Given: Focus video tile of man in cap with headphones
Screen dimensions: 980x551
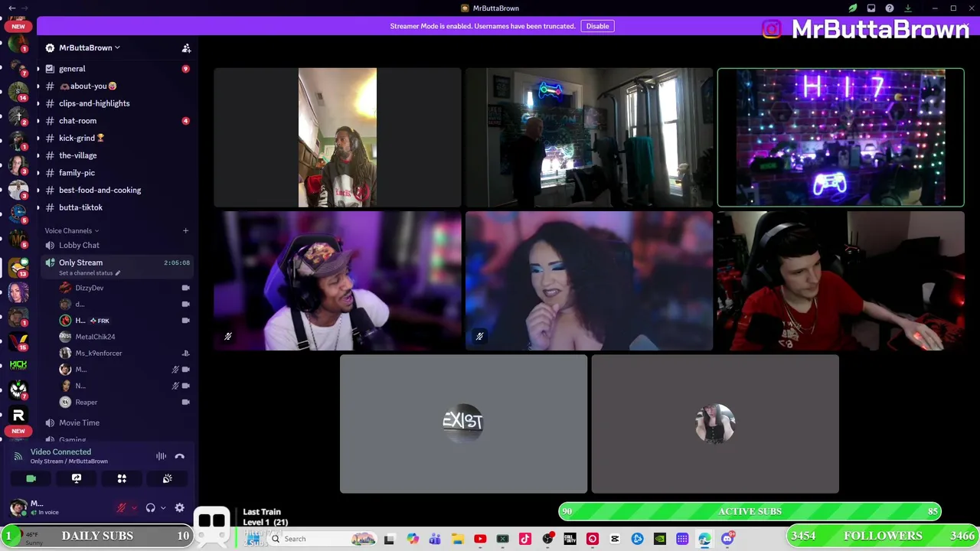Looking at the screenshot, I should (338, 281).
